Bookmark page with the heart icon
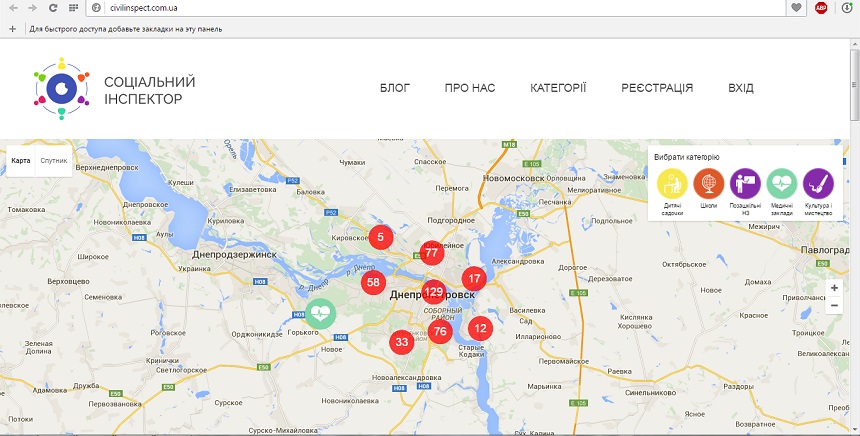This screenshot has width=860, height=436. coord(796,7)
